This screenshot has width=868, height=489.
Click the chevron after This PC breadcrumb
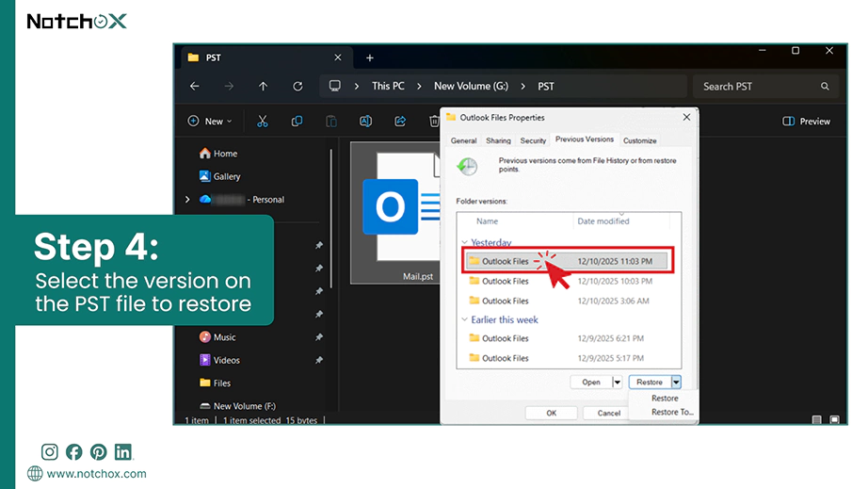(419, 87)
